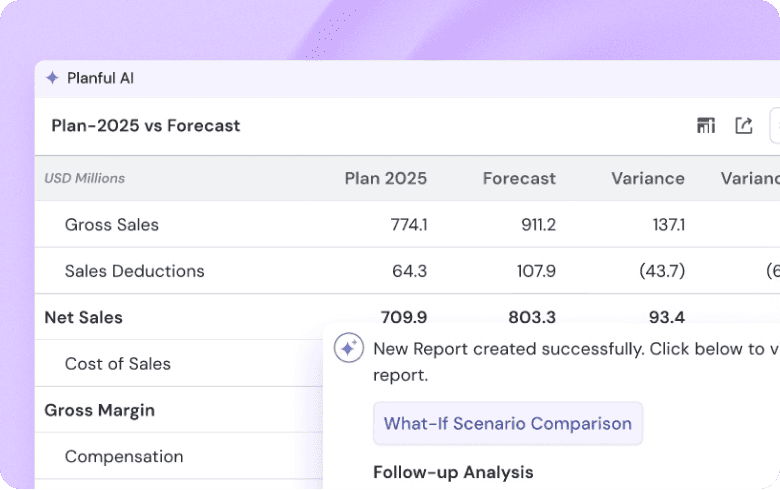Select the Cost of Sales row label
780x490 pixels.
(x=118, y=364)
